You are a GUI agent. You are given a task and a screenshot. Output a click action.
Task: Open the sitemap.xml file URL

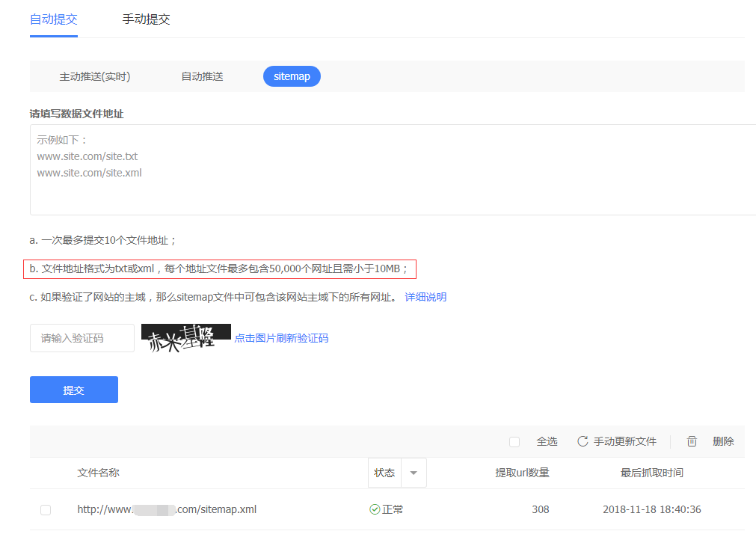point(167,509)
